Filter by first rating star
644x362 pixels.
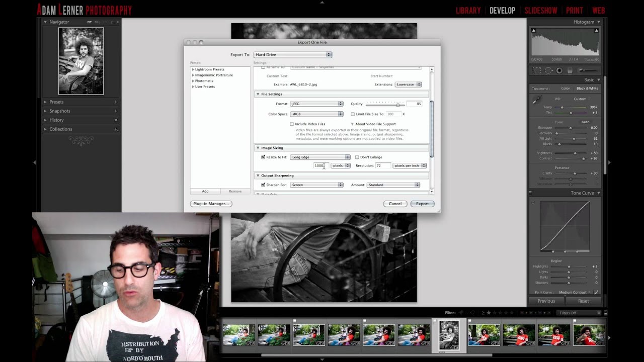(489, 313)
